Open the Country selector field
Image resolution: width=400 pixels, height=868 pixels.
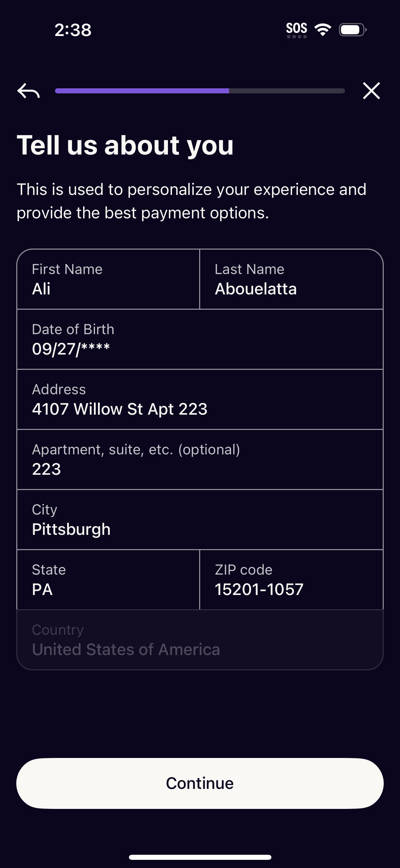(x=199, y=640)
